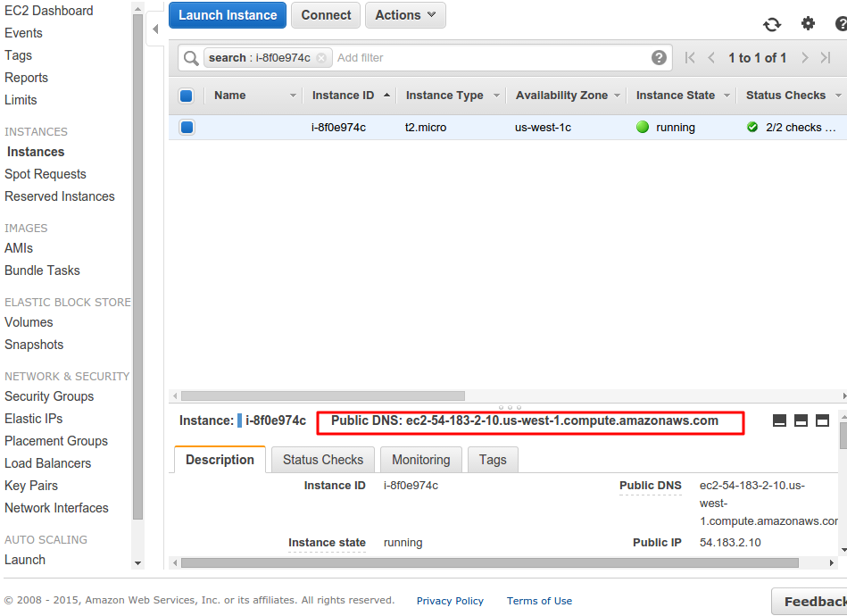Screen dimensions: 847x616
Task: Toggle the select-all checkbox in table header
Action: [187, 96]
